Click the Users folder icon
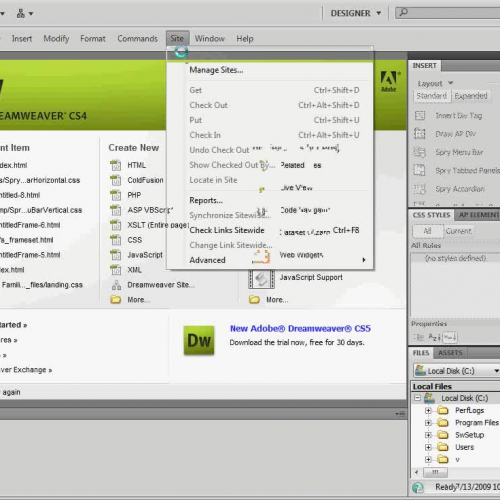The width and height of the screenshot is (500, 500). 443,447
